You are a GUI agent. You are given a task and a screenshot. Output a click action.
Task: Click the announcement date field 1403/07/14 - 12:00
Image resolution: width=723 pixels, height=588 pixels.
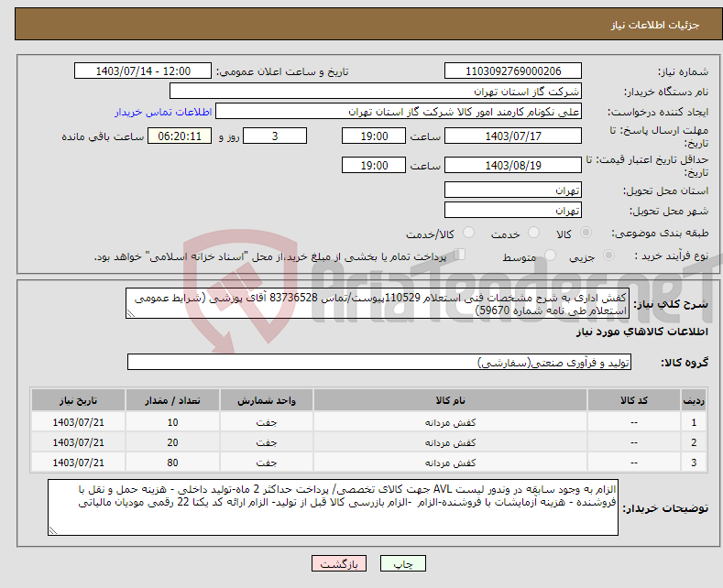tap(143, 71)
